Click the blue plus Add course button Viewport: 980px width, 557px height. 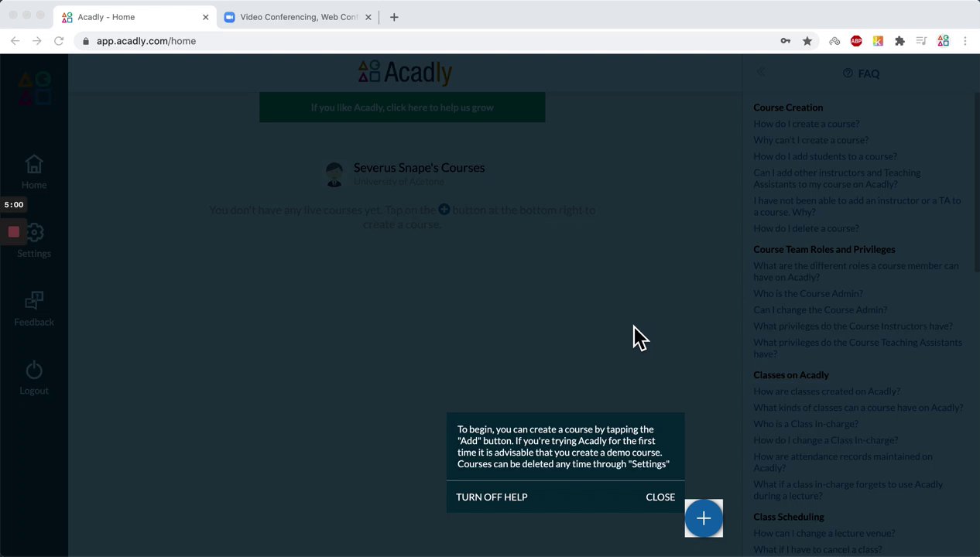pos(704,518)
